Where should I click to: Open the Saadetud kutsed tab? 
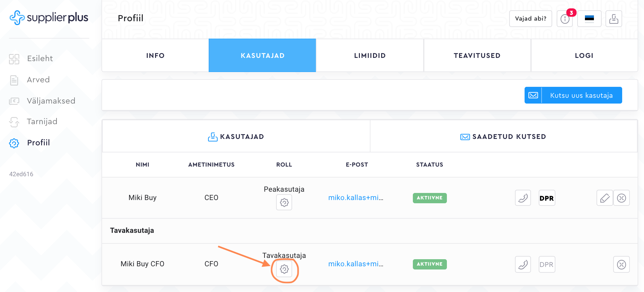(503, 137)
